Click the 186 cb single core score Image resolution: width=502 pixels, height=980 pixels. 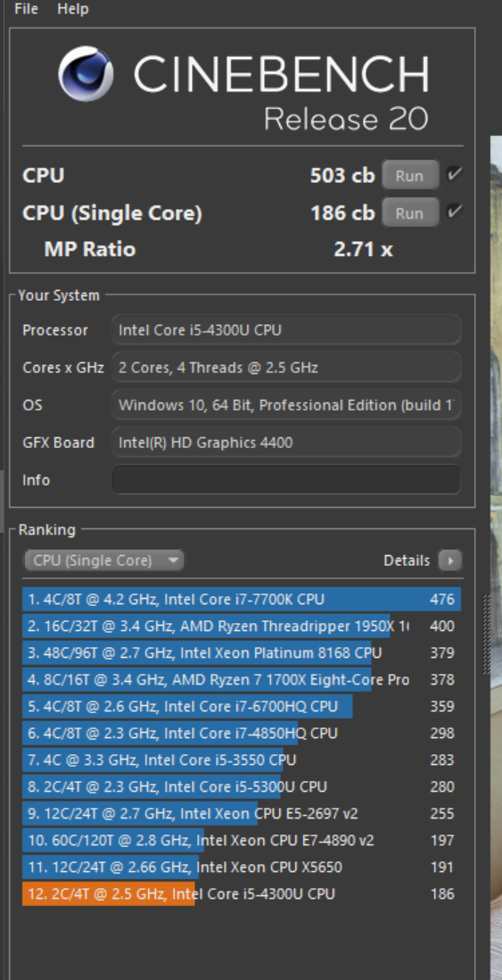342,213
